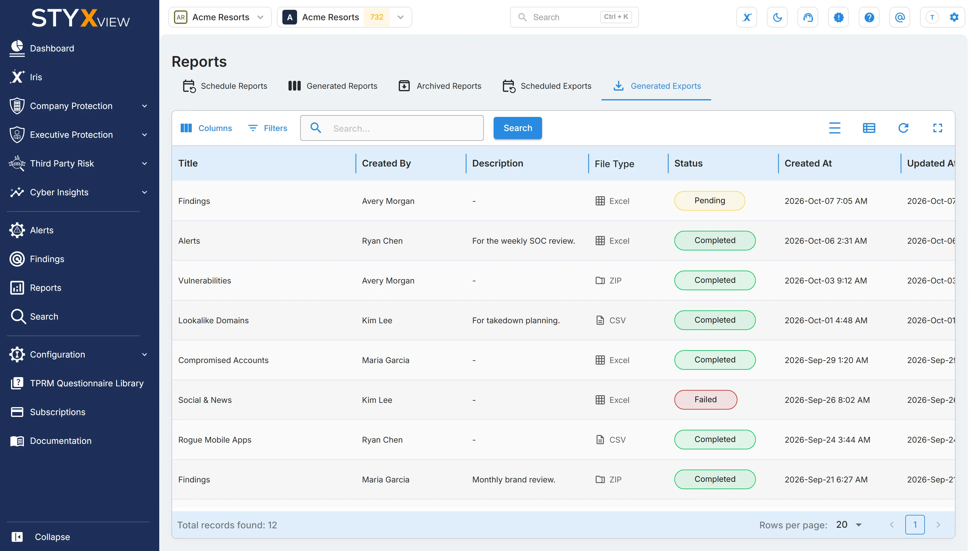Open Columns selector
The height and width of the screenshot is (551, 980).
(x=206, y=128)
